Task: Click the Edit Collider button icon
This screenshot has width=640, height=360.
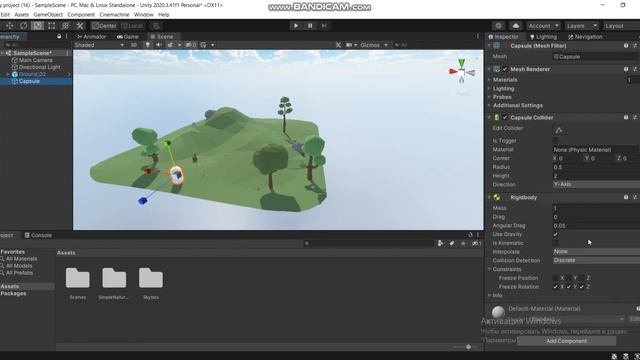Action: (x=559, y=130)
